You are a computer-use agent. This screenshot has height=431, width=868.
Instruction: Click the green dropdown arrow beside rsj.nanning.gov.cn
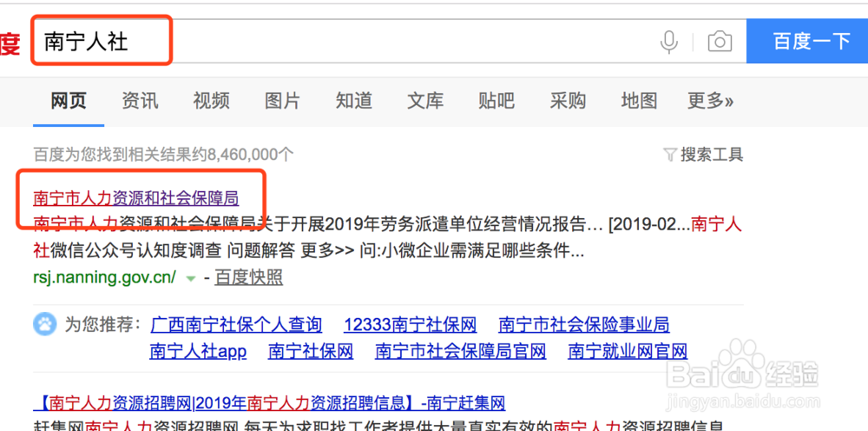pos(191,278)
